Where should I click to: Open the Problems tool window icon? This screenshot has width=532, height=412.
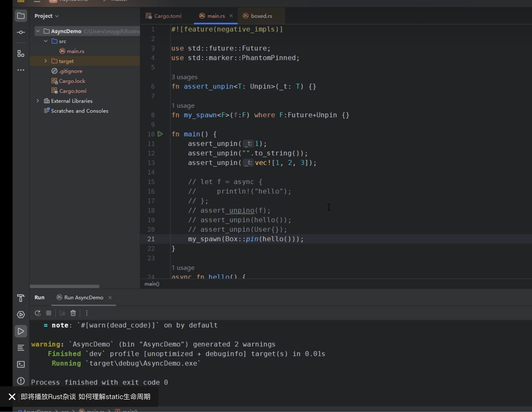[21, 381]
